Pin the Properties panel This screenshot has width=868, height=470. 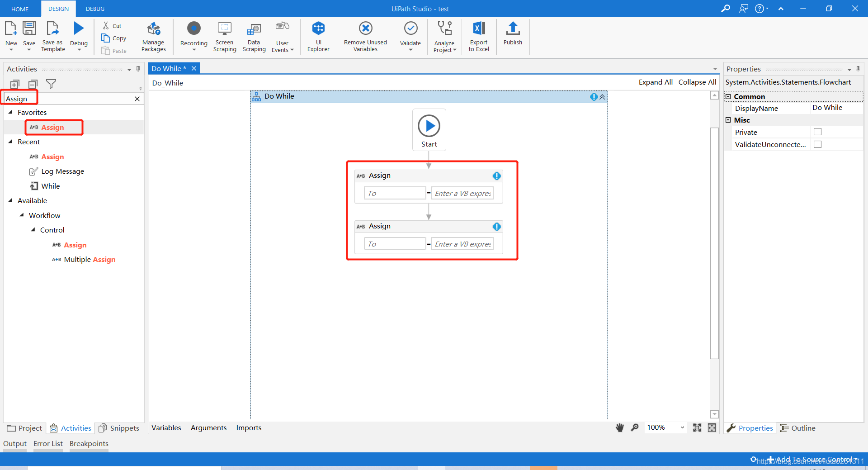point(858,69)
